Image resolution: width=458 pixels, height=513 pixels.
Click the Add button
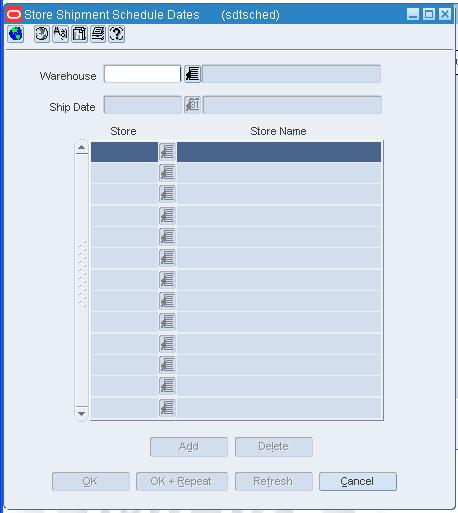coord(189,447)
